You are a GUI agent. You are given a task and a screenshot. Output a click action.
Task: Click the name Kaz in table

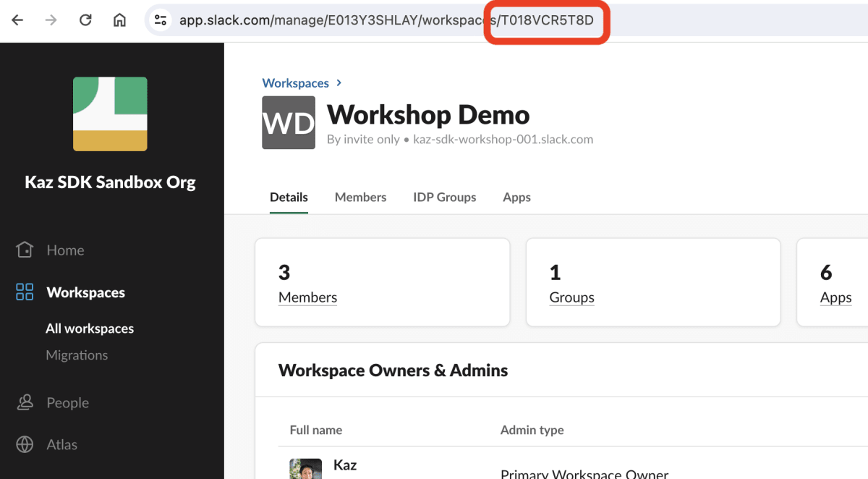click(x=345, y=465)
